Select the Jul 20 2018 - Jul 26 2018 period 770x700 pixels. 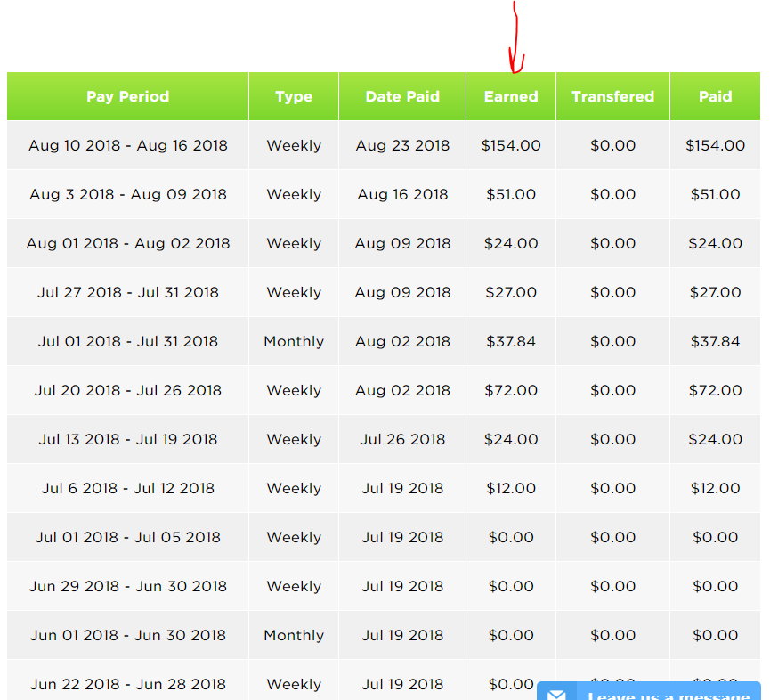point(127,390)
